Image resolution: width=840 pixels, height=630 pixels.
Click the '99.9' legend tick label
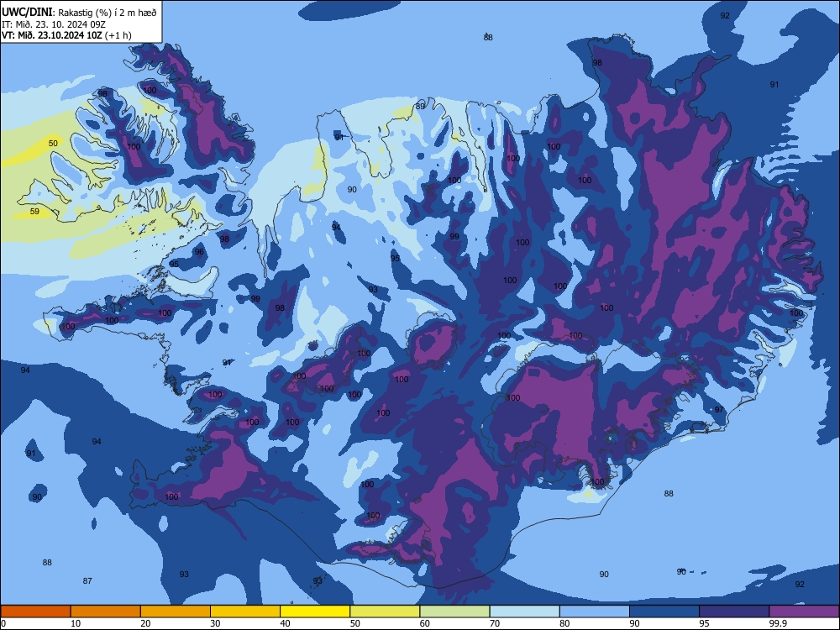(778, 623)
